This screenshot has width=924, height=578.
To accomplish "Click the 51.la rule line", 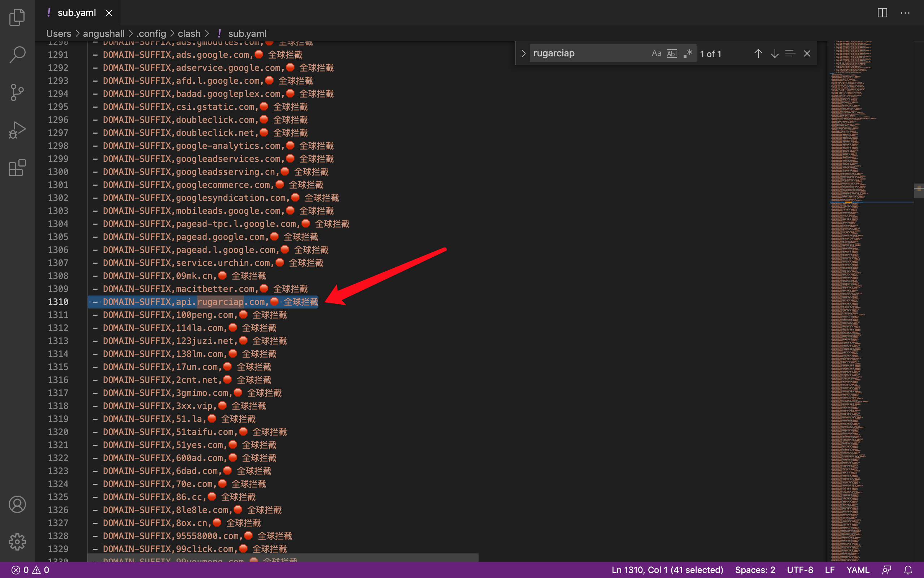I will [x=174, y=419].
